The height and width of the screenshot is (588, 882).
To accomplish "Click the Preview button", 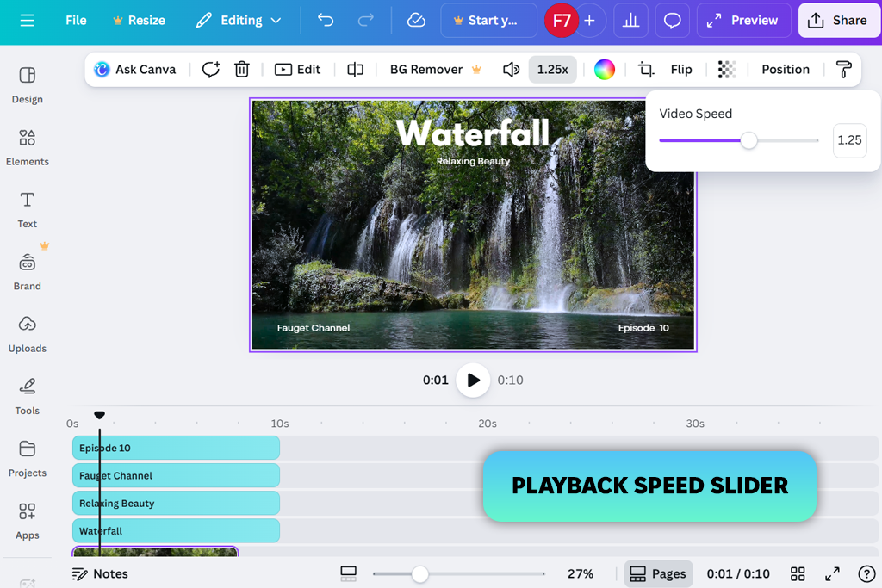I will point(743,21).
